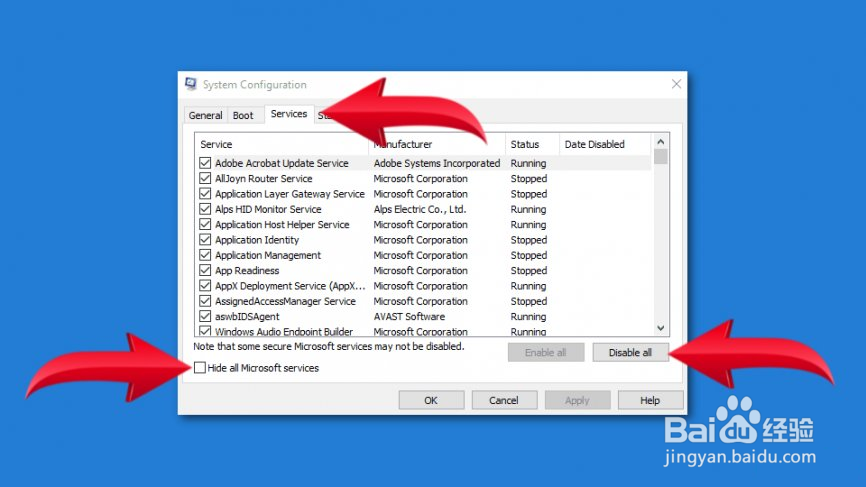This screenshot has height=487, width=866.
Task: Click Stopped status of App Readiness
Action: [529, 271]
